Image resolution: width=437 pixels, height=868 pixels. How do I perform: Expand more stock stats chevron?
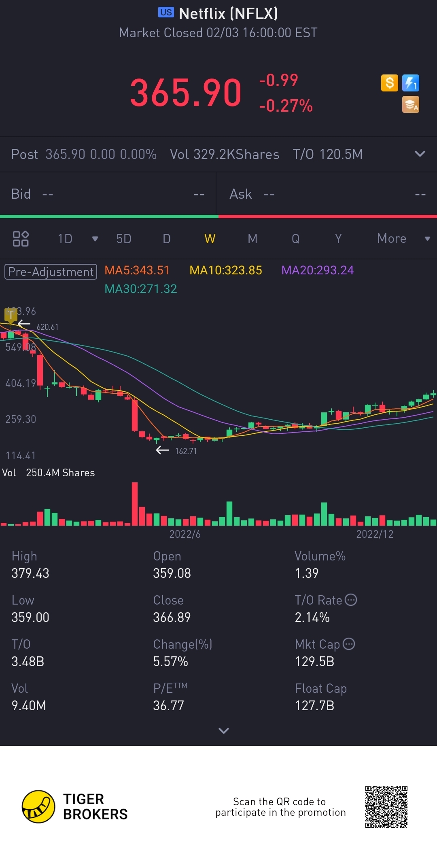224,730
